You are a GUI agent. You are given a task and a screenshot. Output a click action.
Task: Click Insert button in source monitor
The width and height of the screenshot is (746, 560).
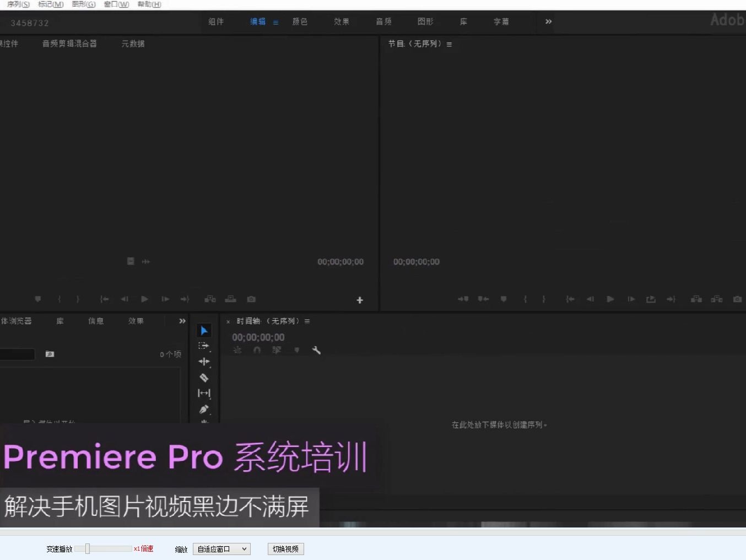(210, 299)
